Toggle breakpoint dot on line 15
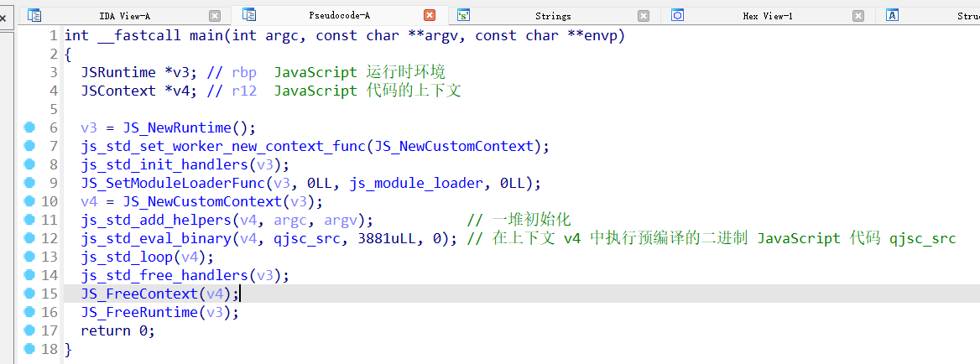Image resolution: width=980 pixels, height=364 pixels. [x=29, y=293]
